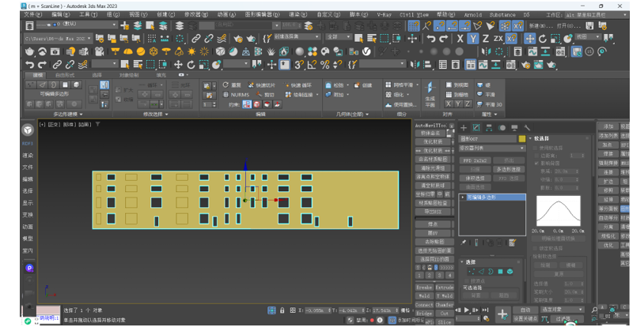Click the Undo arrow in the main toolbar

(30, 65)
